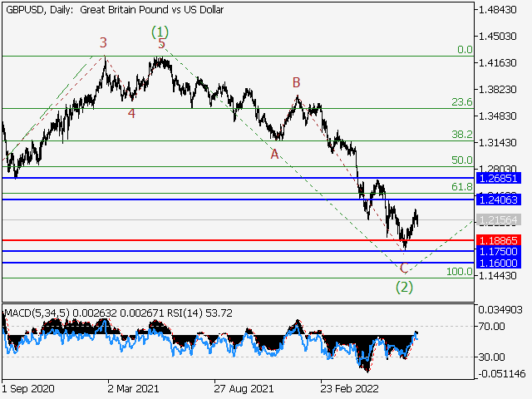Select the red wave 5 label

(161, 44)
